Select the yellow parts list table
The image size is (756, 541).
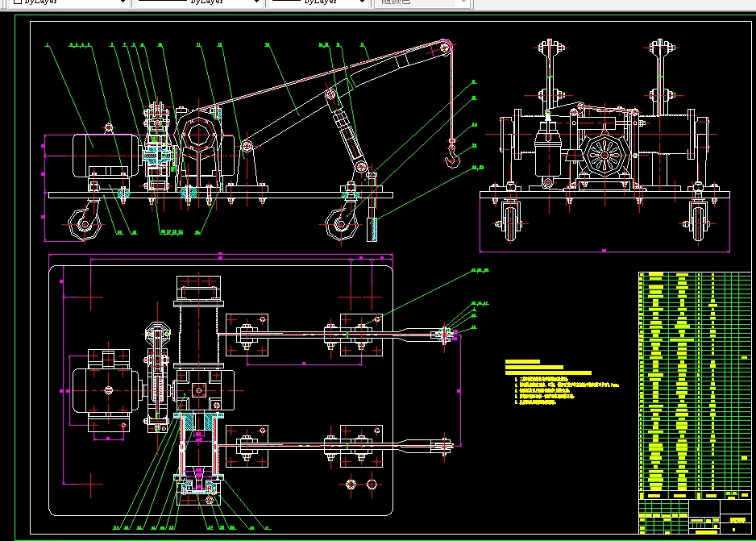pyautogui.click(x=695, y=385)
